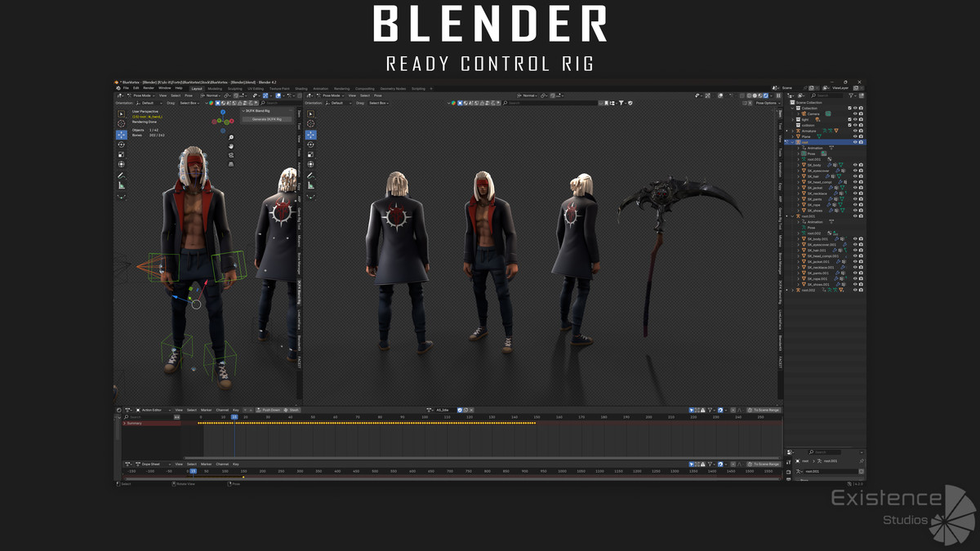Hide SK_hair using its eye icon
Screen dimensions: 980x551
tap(855, 176)
